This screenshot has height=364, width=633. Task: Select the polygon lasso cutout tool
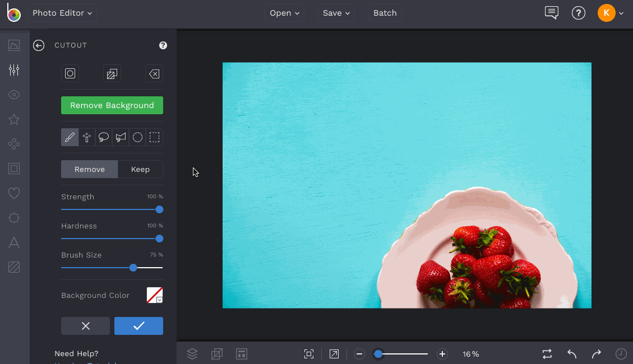click(x=121, y=137)
